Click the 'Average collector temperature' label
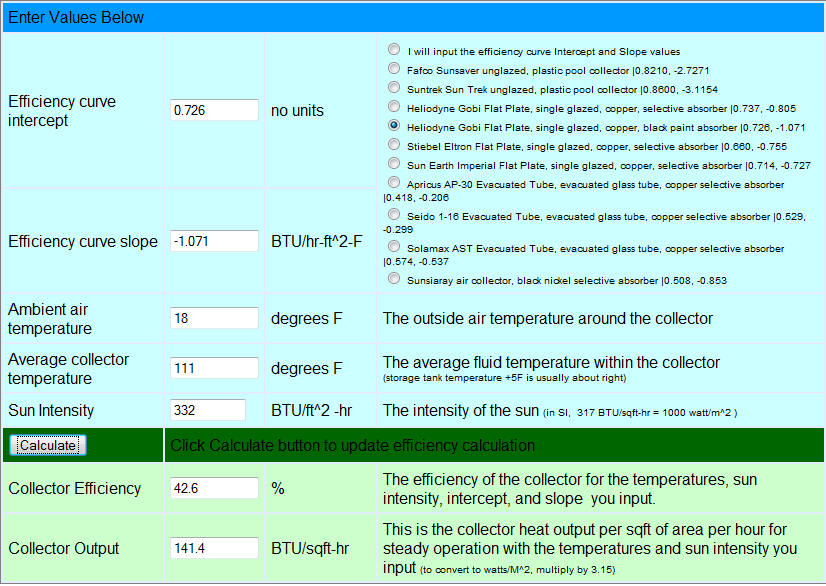826x586 pixels. (68, 368)
